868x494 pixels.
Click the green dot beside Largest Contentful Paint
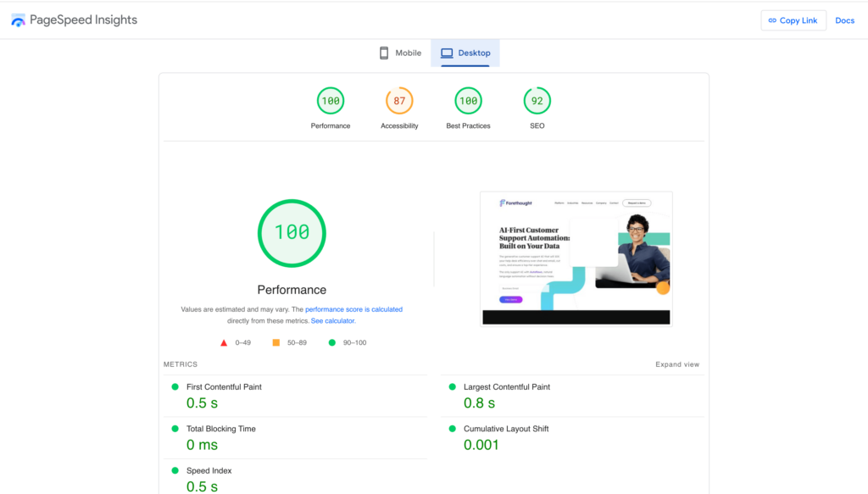click(x=453, y=386)
